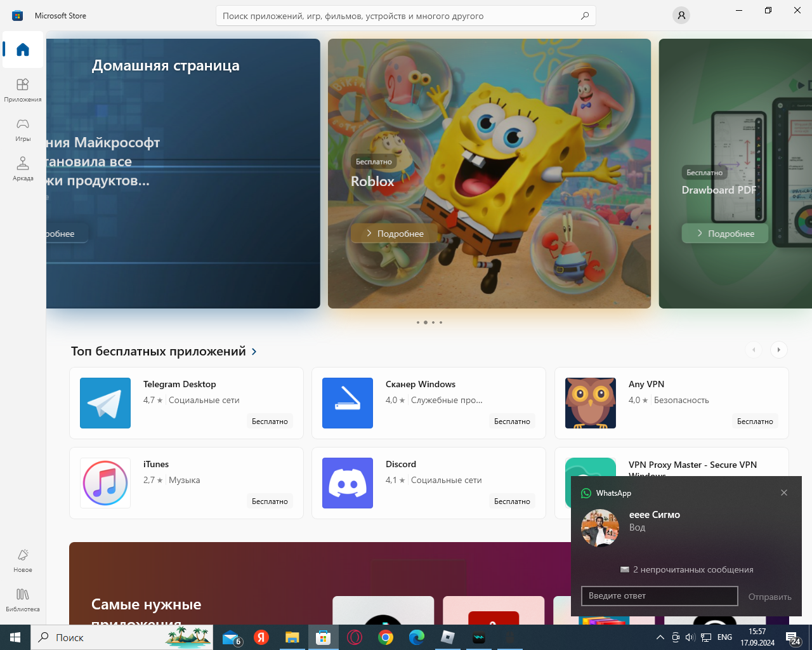812x650 pixels.
Task: Click the WhatsApp contact avatar in notification
Action: tap(600, 528)
